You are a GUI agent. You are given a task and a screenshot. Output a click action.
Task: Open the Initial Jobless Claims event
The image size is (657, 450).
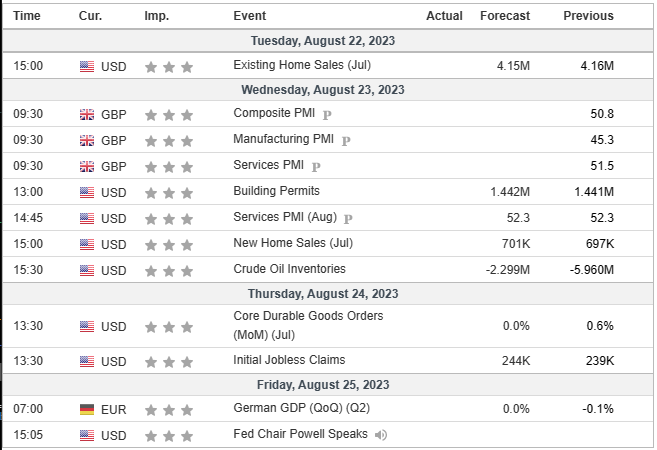pyautogui.click(x=289, y=360)
